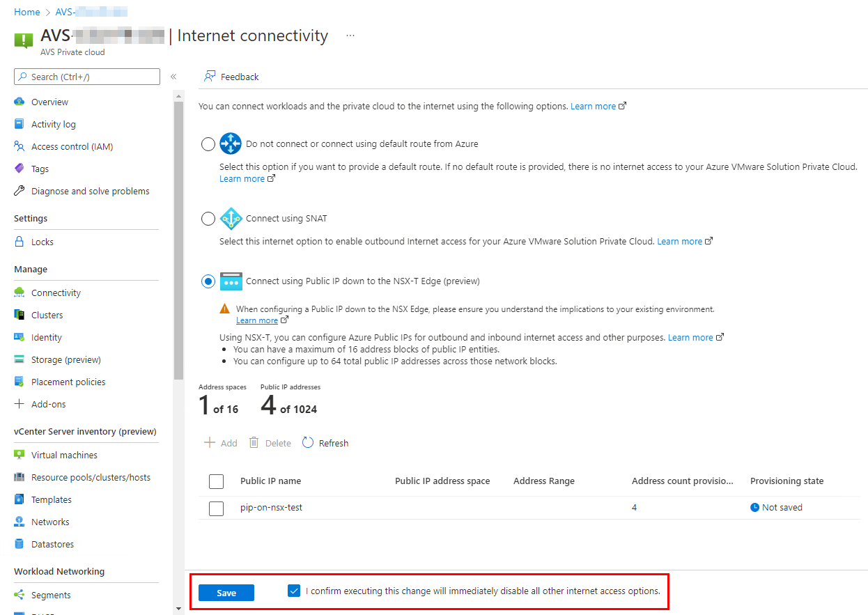Viewport: 868px width, 615px height.
Task: Click the orange warning triangle icon
Action: coord(224,308)
